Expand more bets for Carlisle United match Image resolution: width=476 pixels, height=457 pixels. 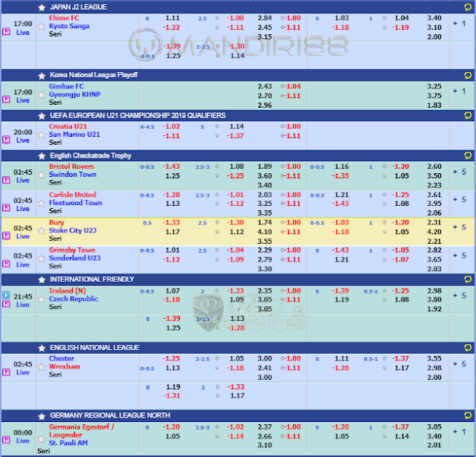click(459, 200)
